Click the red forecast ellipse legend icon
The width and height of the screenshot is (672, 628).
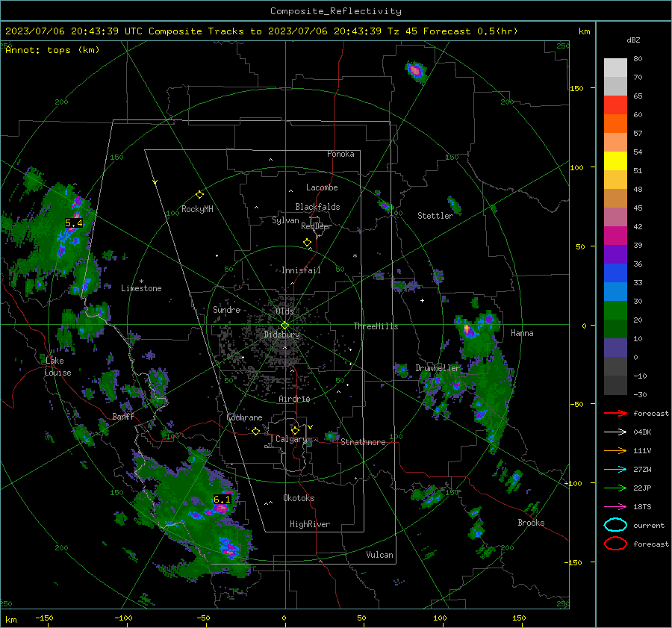pyautogui.click(x=615, y=544)
